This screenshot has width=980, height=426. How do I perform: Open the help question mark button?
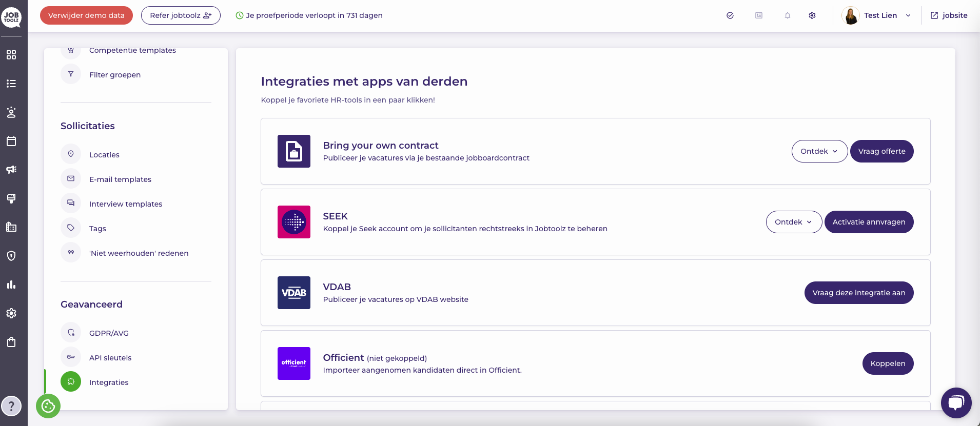(11, 407)
